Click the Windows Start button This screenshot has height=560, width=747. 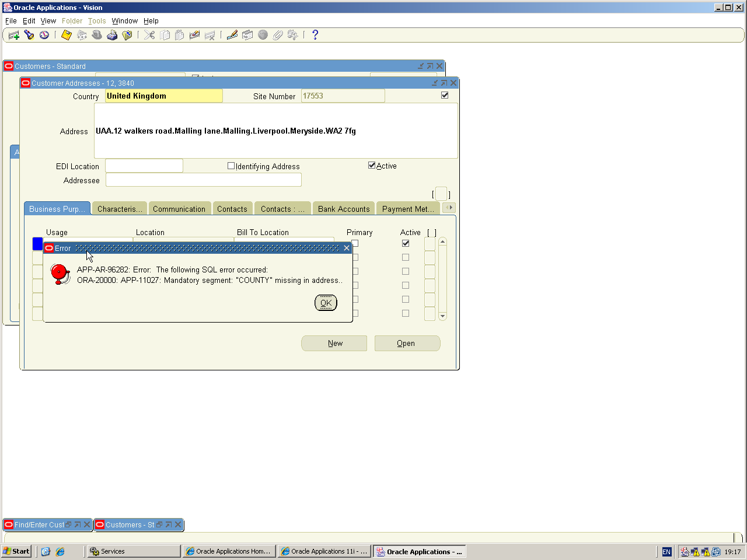16,551
